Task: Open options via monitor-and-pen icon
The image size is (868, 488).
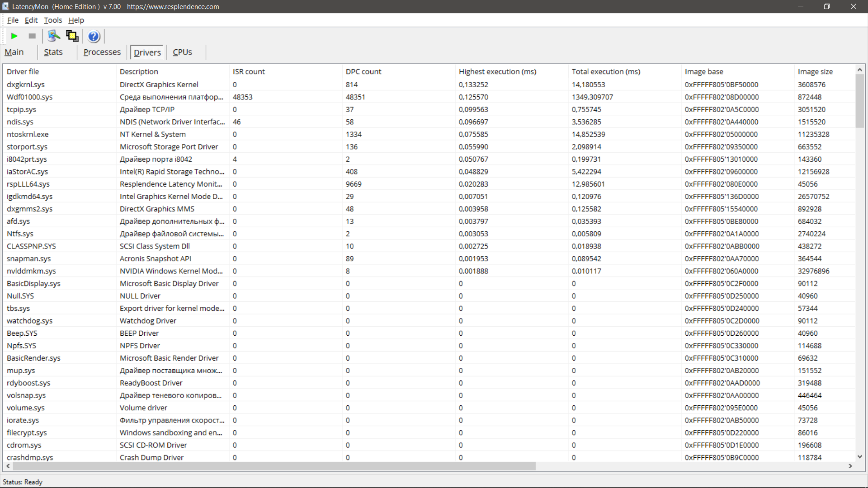Action: tap(54, 36)
